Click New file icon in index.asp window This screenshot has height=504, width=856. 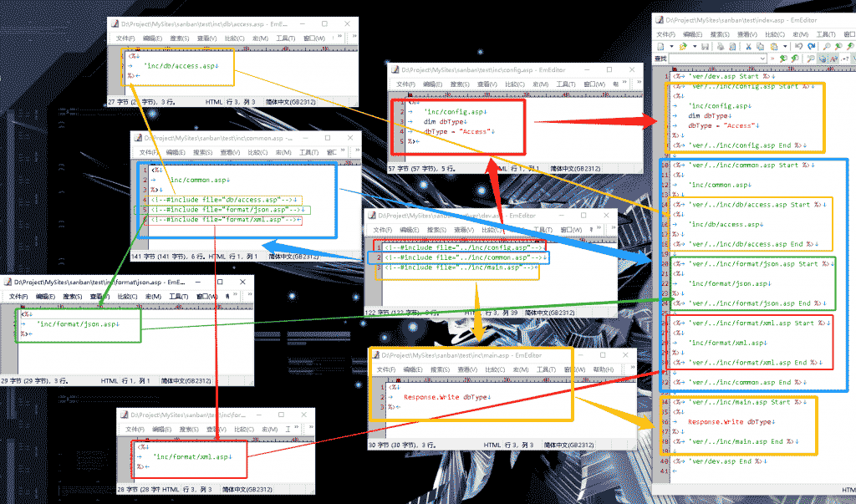point(660,47)
